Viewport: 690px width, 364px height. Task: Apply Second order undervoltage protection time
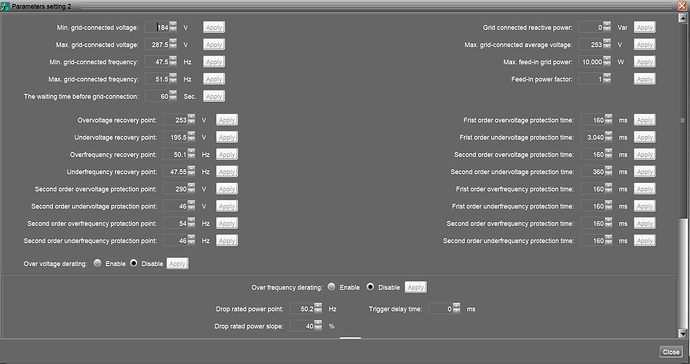(645, 172)
